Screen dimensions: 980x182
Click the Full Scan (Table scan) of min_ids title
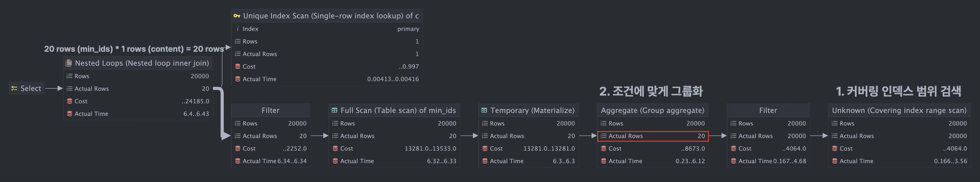coord(398,111)
